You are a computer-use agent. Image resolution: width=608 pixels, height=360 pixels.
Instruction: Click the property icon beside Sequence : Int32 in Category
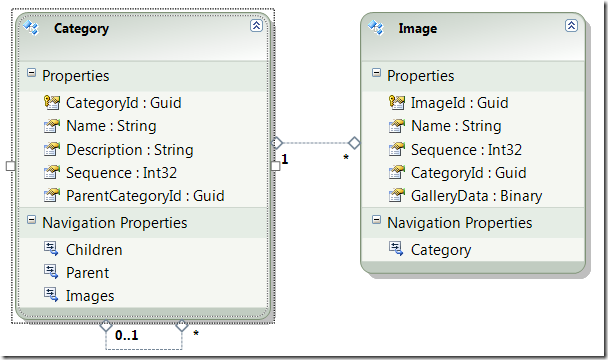[x=52, y=173]
